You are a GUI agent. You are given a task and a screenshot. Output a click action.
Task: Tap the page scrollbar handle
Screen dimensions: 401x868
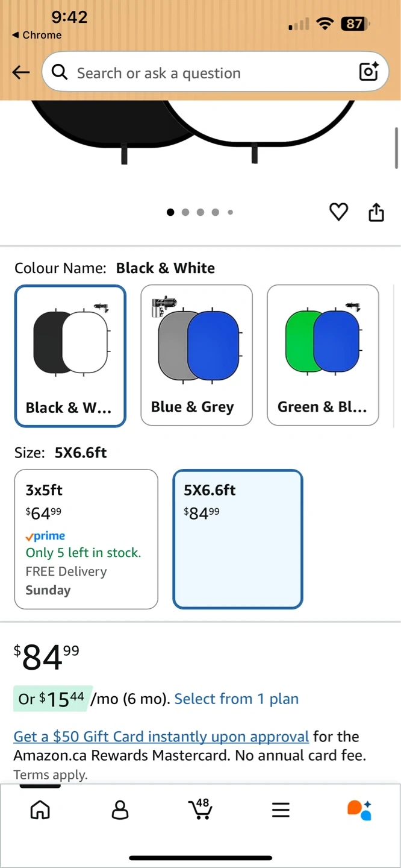point(396,148)
